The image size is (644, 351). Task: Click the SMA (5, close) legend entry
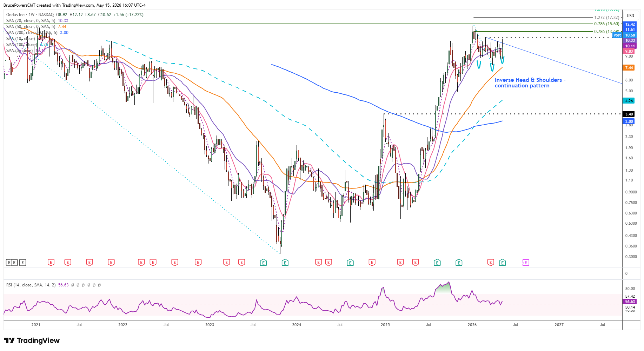pyautogui.click(x=26, y=51)
